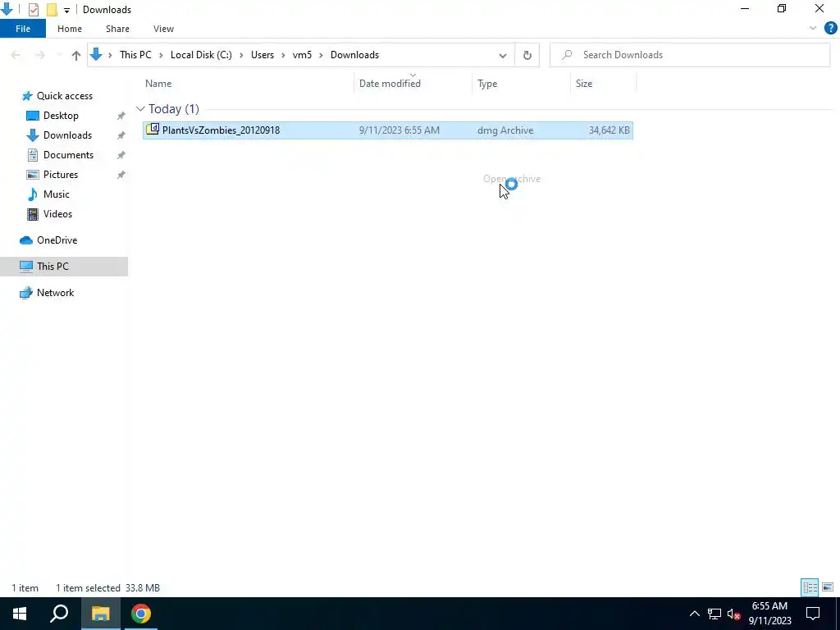Click the Properties quick access toolbar icon
The image size is (840, 630).
pyautogui.click(x=34, y=10)
